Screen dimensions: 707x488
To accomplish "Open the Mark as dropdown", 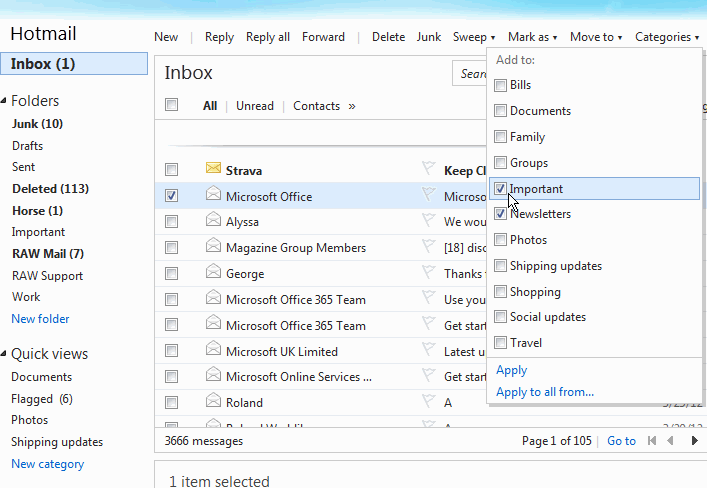I will [x=533, y=37].
